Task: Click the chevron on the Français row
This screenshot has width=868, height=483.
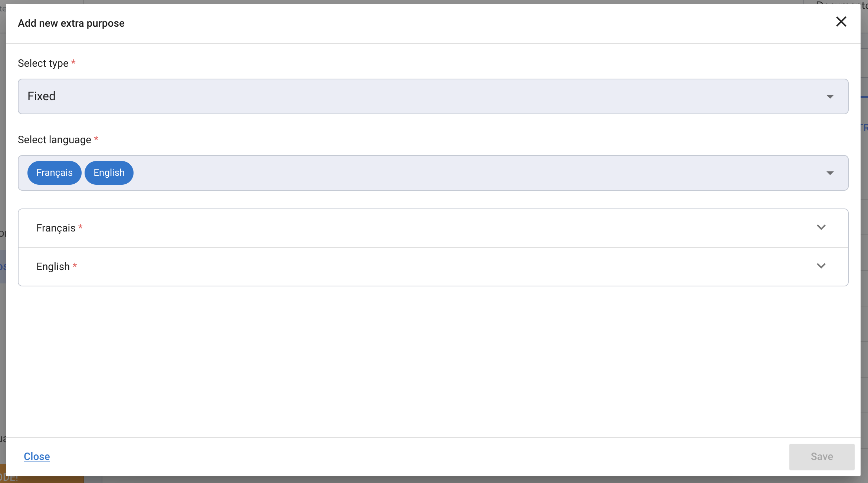Action: click(x=821, y=227)
